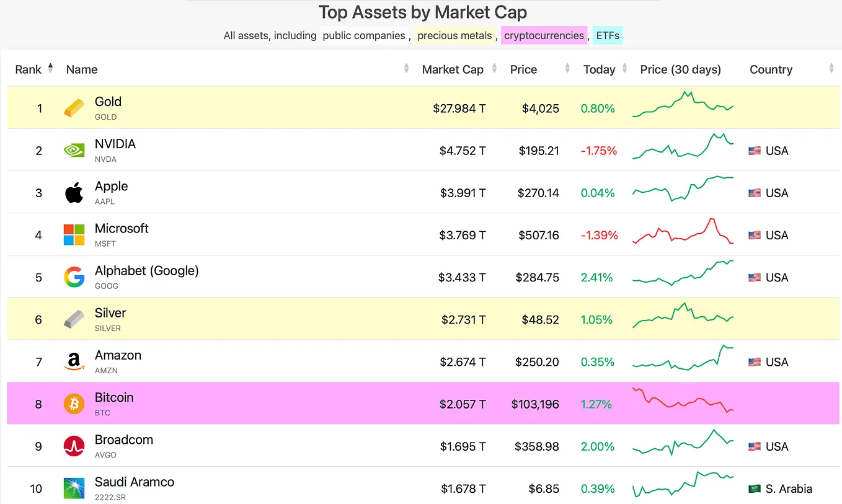Viewport: 842px width, 504px height.
Task: Click Gold market cap $27.984 T
Action: [459, 108]
